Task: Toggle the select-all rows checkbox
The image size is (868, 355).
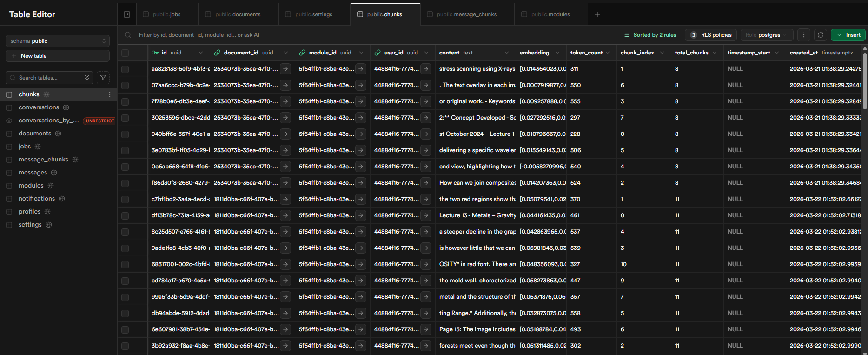Action: click(125, 53)
